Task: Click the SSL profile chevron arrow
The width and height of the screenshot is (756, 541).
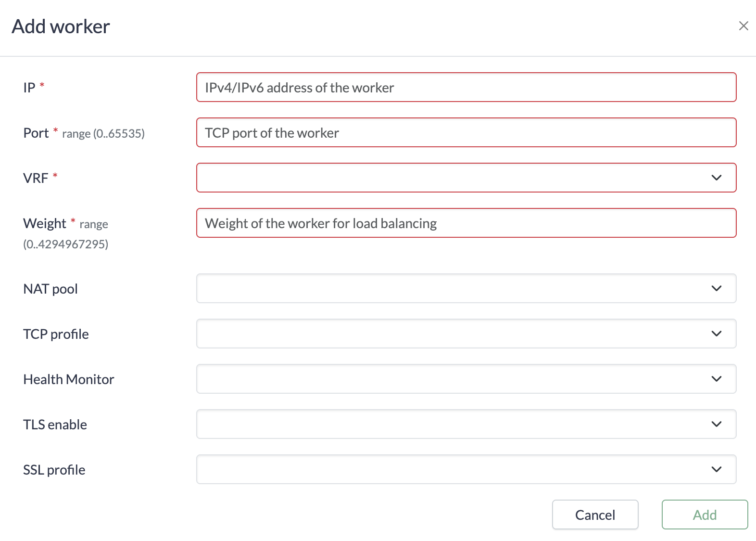Action: pyautogui.click(x=716, y=470)
